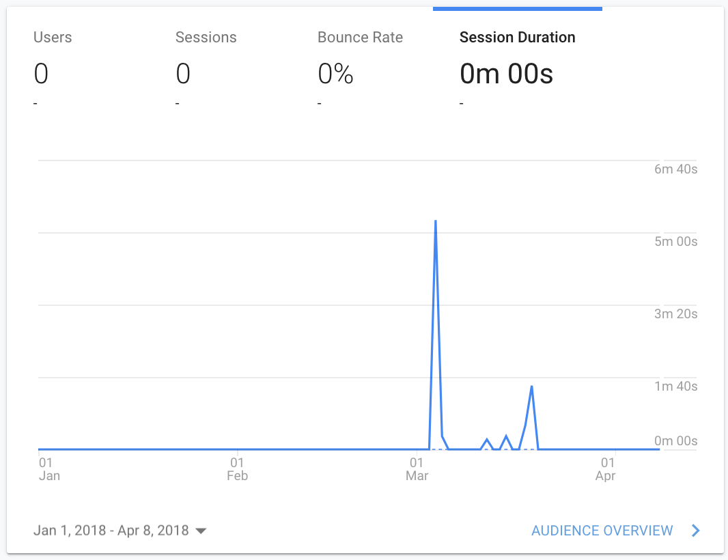
Task: Click the Jan 1, 2018 - Apr 8, 2018 date range
Action: coord(111,530)
